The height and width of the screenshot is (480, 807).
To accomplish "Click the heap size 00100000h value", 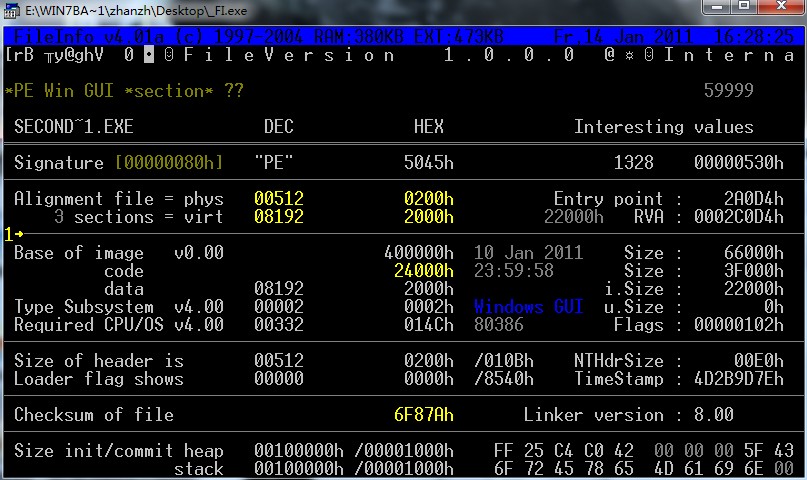I will [x=299, y=451].
